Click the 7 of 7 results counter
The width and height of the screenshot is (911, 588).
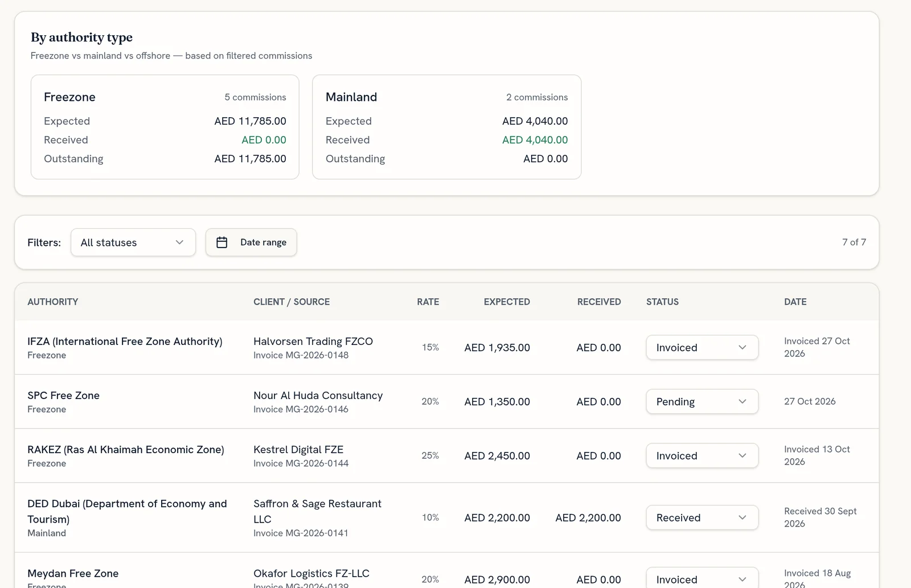click(854, 242)
